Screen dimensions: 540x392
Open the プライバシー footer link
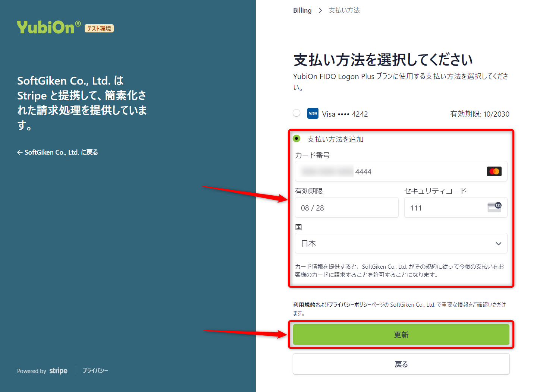(x=95, y=371)
